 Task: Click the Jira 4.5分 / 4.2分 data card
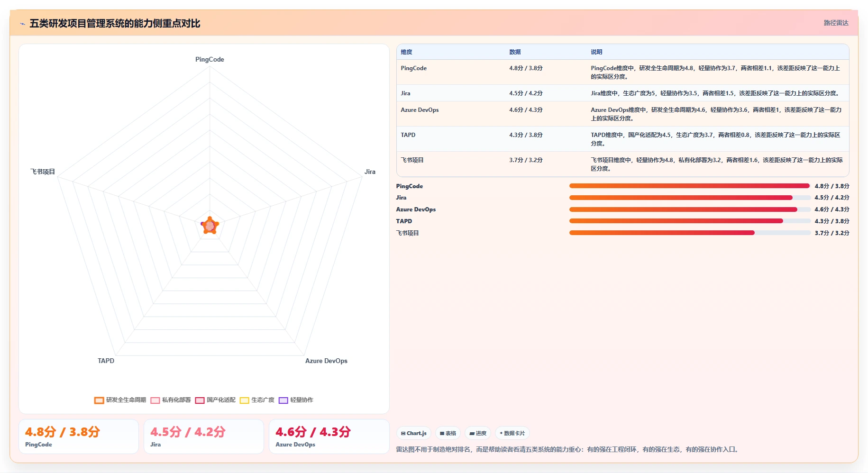(204, 437)
